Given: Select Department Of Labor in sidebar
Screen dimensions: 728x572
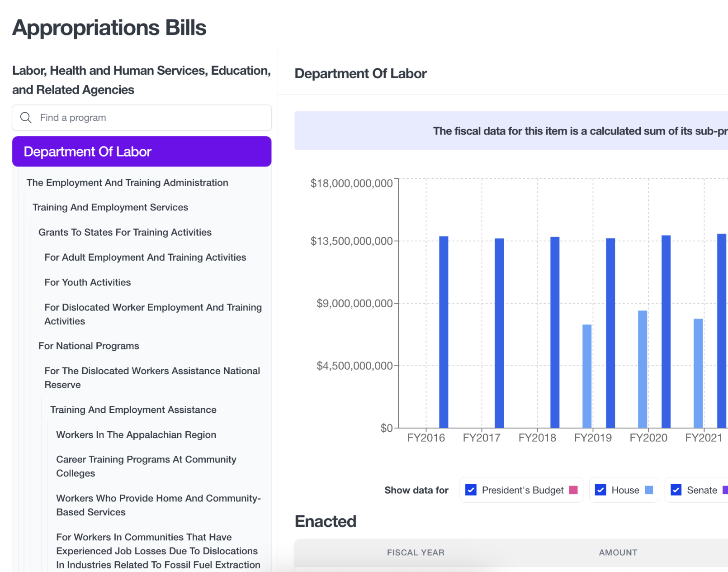Looking at the screenshot, I should click(x=142, y=152).
